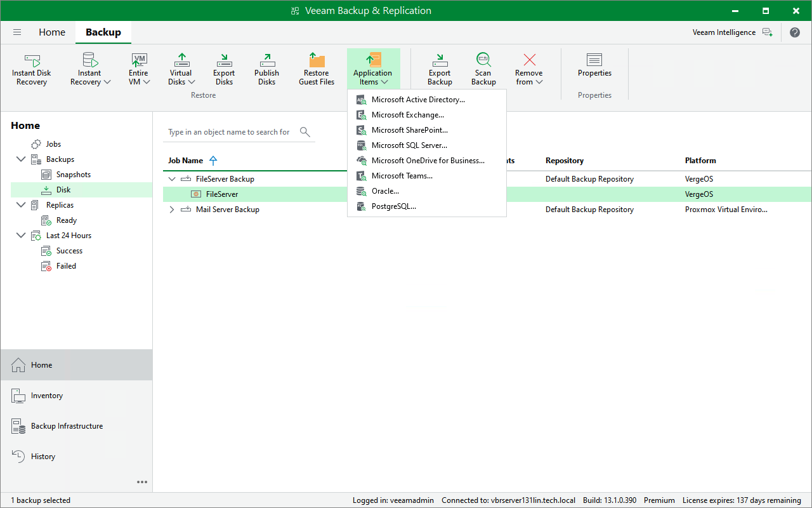Click the Inventory pane icon
Viewport: 812px width, 508px height.
[x=18, y=396]
